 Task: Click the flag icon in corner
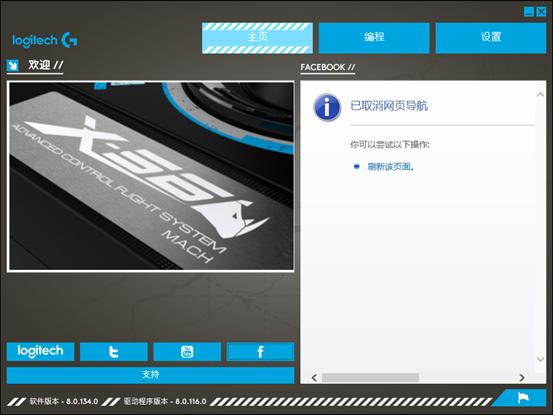tap(523, 398)
